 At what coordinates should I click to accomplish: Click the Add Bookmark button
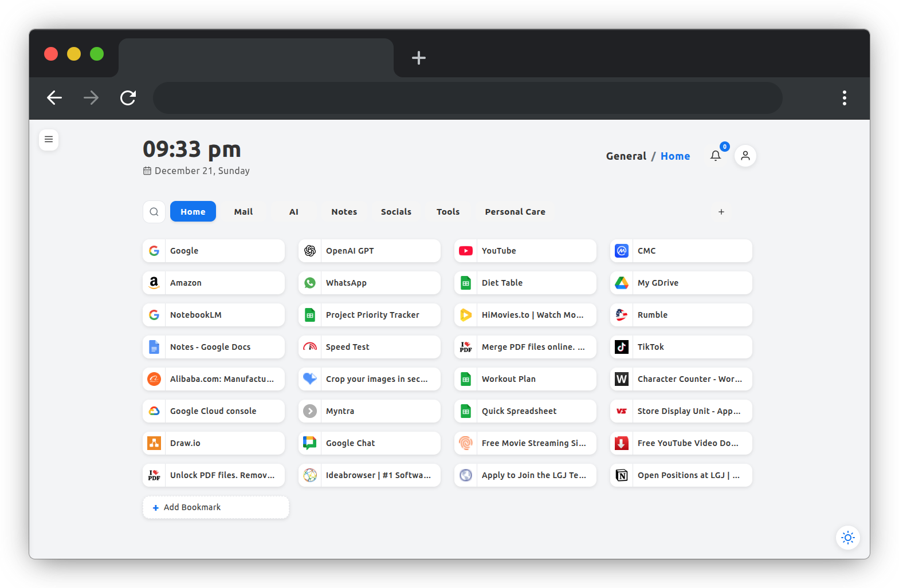coord(215,507)
